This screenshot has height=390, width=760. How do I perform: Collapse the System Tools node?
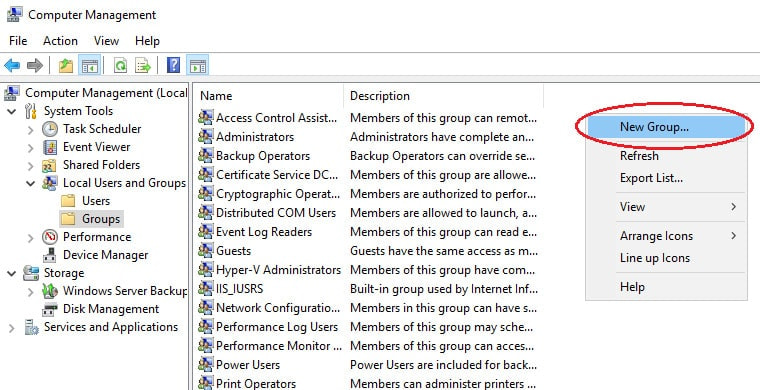pyautogui.click(x=12, y=111)
